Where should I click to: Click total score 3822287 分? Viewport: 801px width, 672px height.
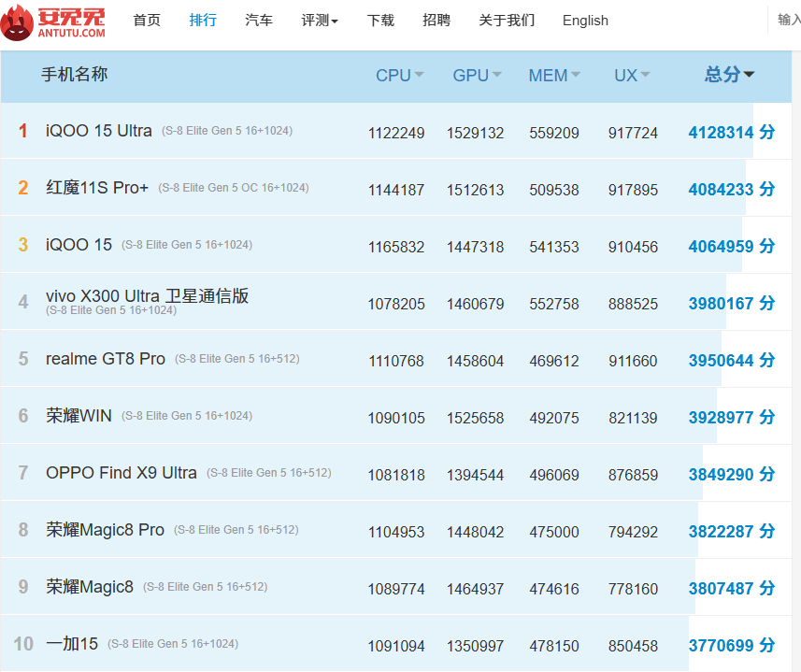click(x=732, y=532)
